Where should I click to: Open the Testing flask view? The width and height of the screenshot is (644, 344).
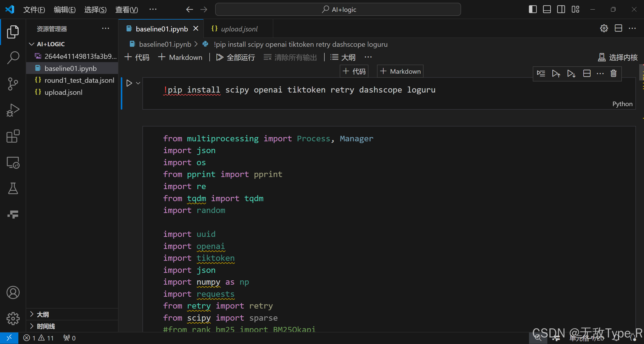[x=13, y=189]
